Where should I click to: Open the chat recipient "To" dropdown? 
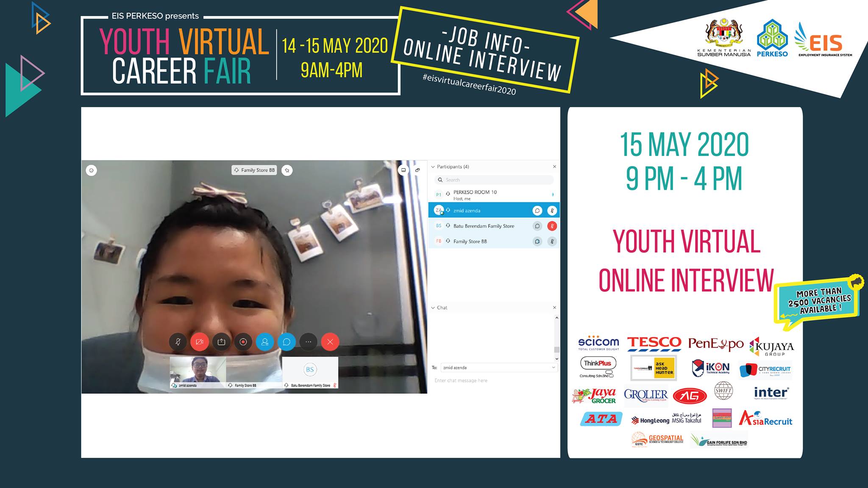point(499,368)
